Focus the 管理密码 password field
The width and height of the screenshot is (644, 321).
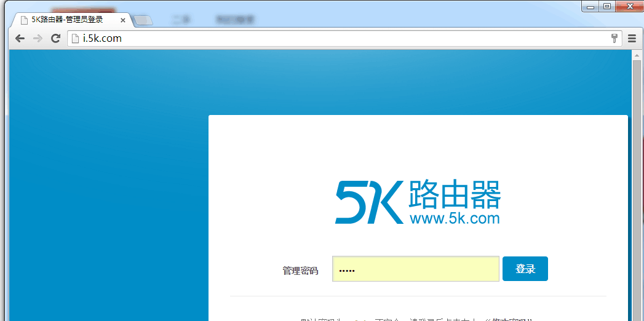click(x=416, y=269)
